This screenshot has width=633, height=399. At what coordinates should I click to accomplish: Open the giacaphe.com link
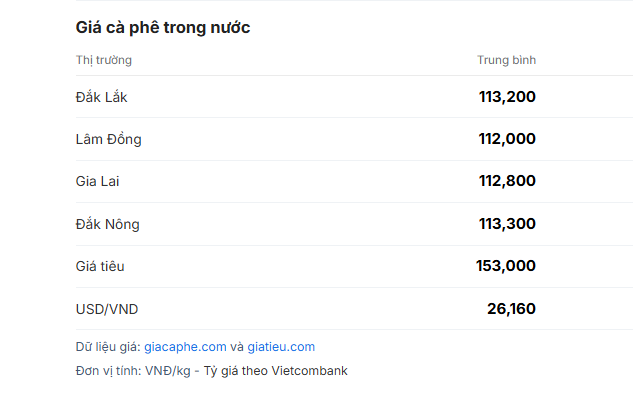(185, 347)
